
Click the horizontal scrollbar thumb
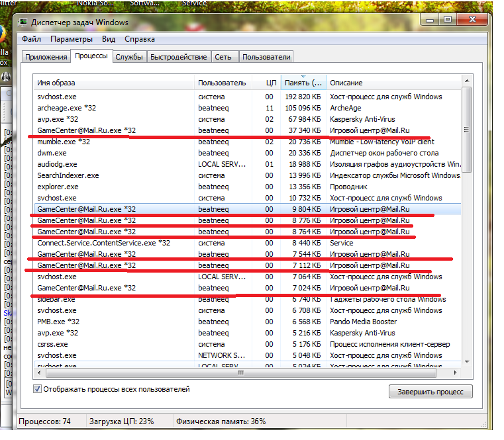[x=241, y=373]
